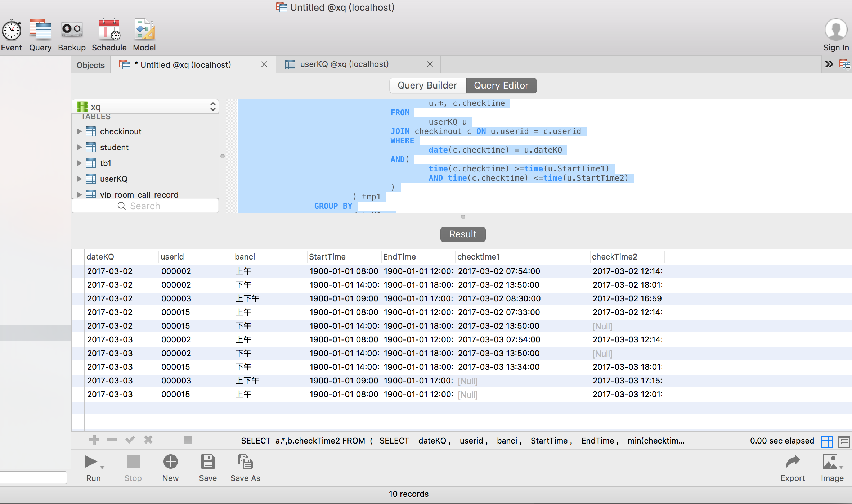Switch to Query Editor

tap(501, 85)
